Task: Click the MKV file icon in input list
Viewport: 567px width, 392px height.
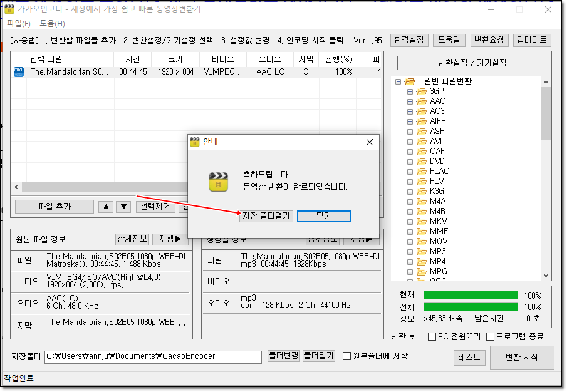Action: point(18,71)
